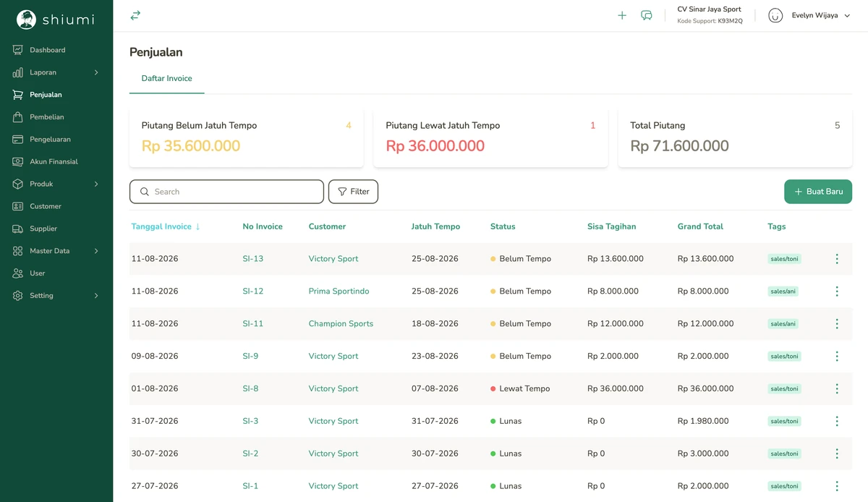Click the Lewat Tempo status on SI-8
Image resolution: width=868 pixels, height=502 pixels.
coord(520,389)
